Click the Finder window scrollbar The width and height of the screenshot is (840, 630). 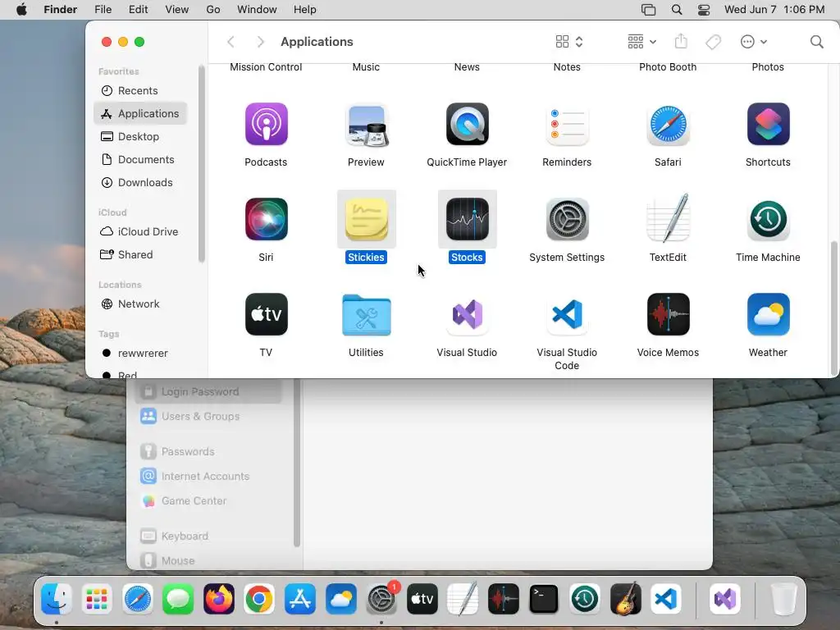[833, 308]
